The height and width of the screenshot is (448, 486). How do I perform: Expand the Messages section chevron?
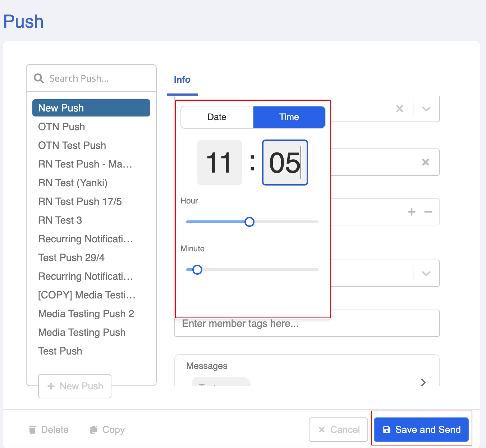[423, 382]
